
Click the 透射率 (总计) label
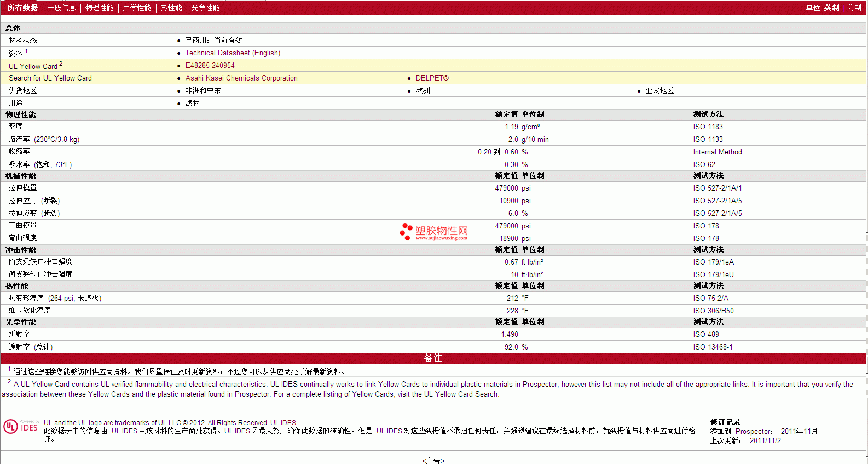[31, 347]
